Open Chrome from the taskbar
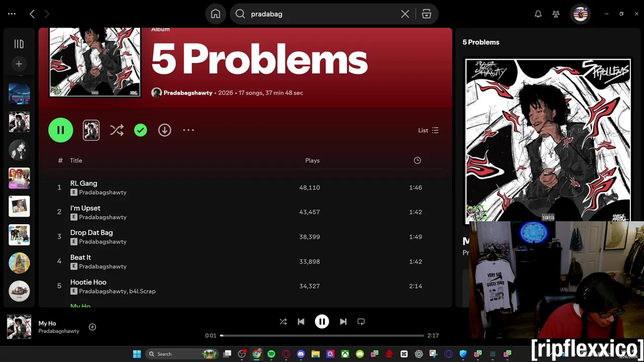This screenshot has height=362, width=644. pos(257,354)
